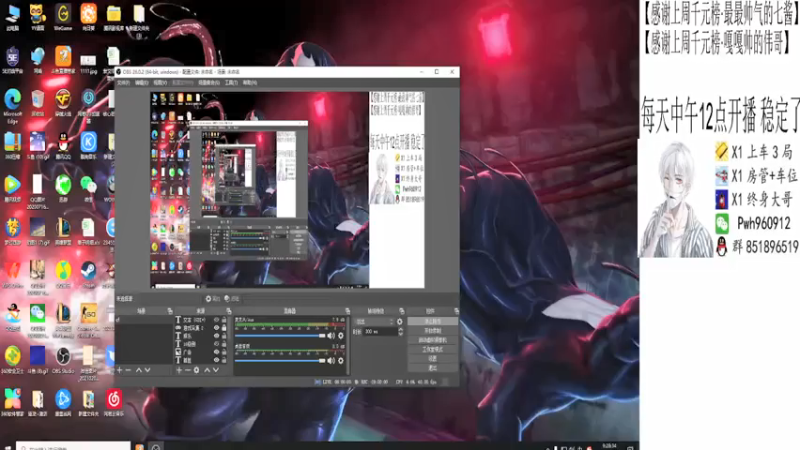
Task: Pop out the Sources dock panel icon
Action: point(229,311)
